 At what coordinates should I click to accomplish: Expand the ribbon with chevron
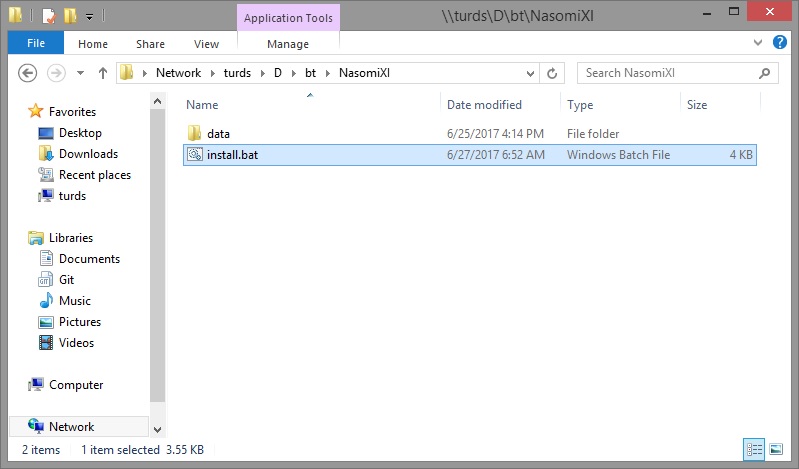[756, 44]
